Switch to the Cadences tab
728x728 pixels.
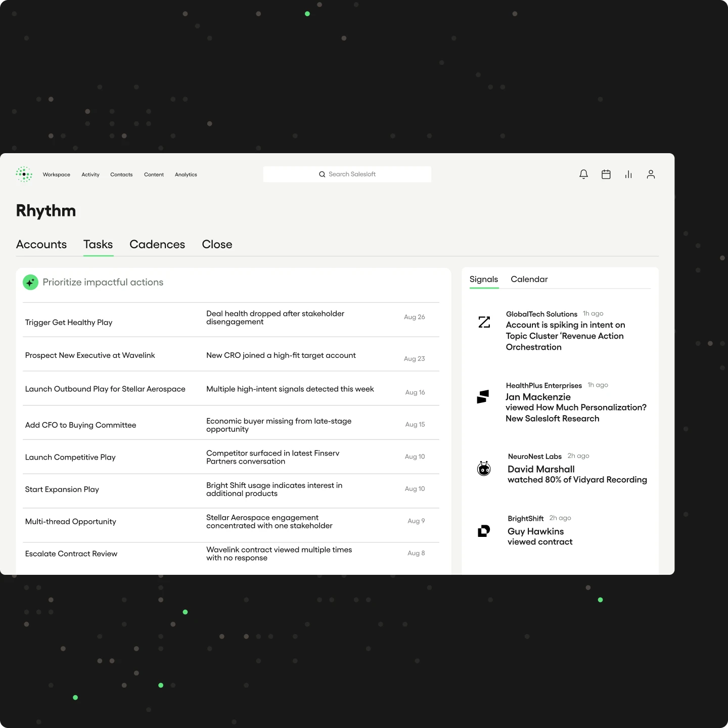tap(157, 244)
